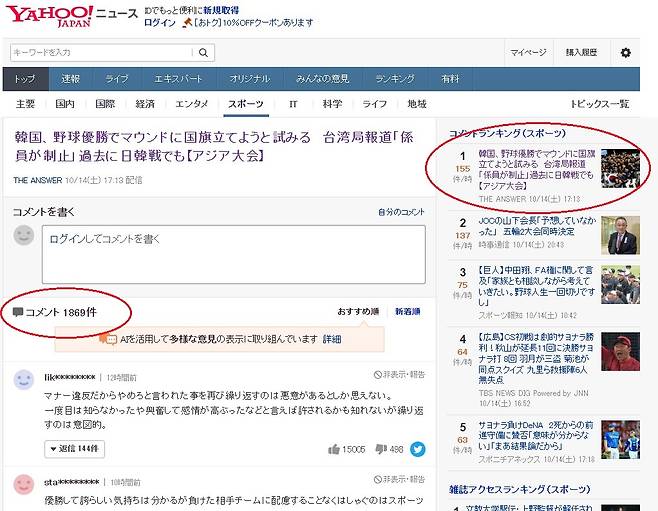Screen dimensions: 658x511
Task: Open 購入履歴 purchase history
Action: pyautogui.click(x=582, y=53)
